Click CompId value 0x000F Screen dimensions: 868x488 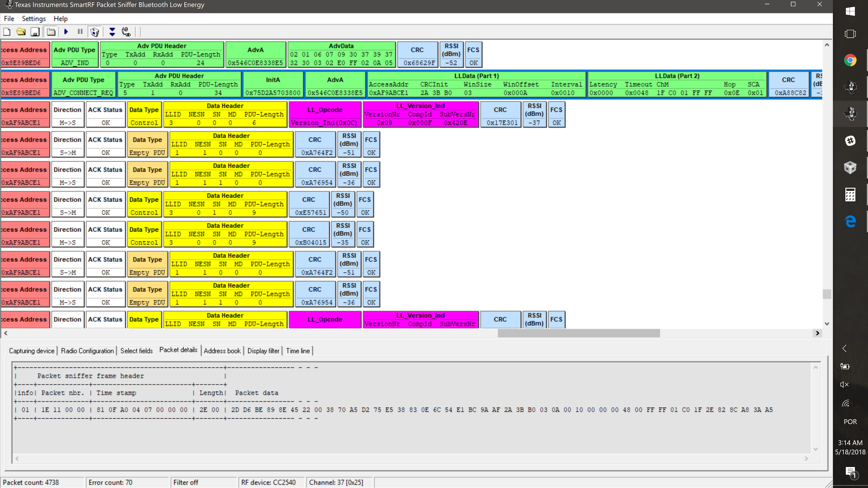(x=420, y=123)
